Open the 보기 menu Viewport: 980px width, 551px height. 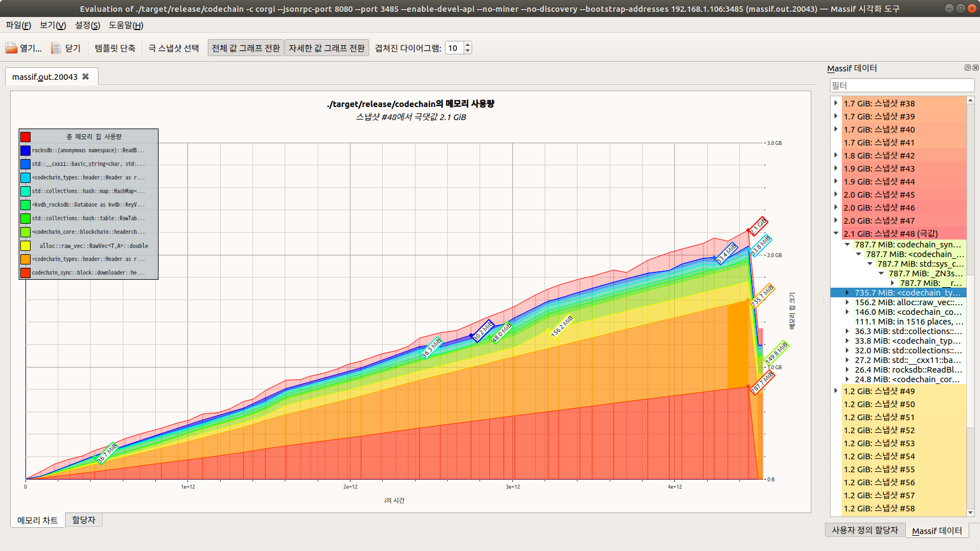[52, 25]
